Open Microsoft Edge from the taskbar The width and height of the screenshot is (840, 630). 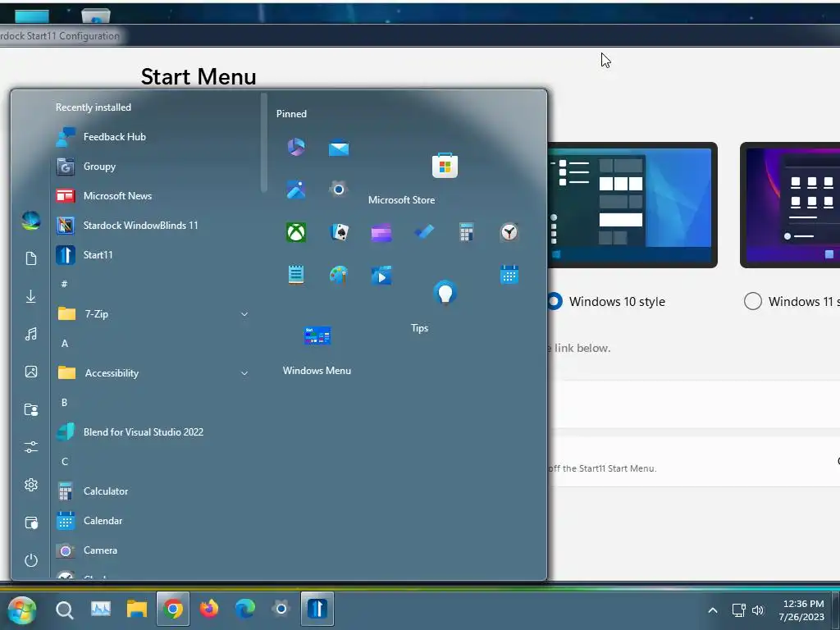(244, 609)
